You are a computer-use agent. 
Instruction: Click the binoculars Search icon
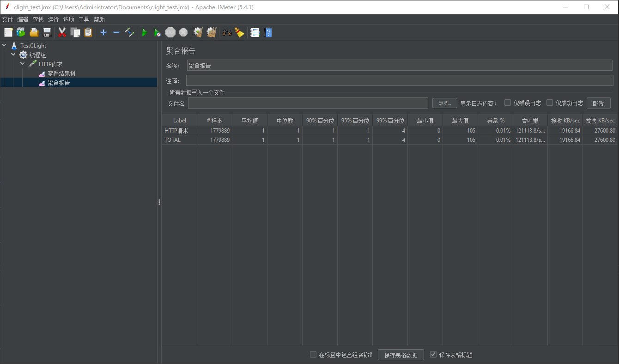[226, 32]
